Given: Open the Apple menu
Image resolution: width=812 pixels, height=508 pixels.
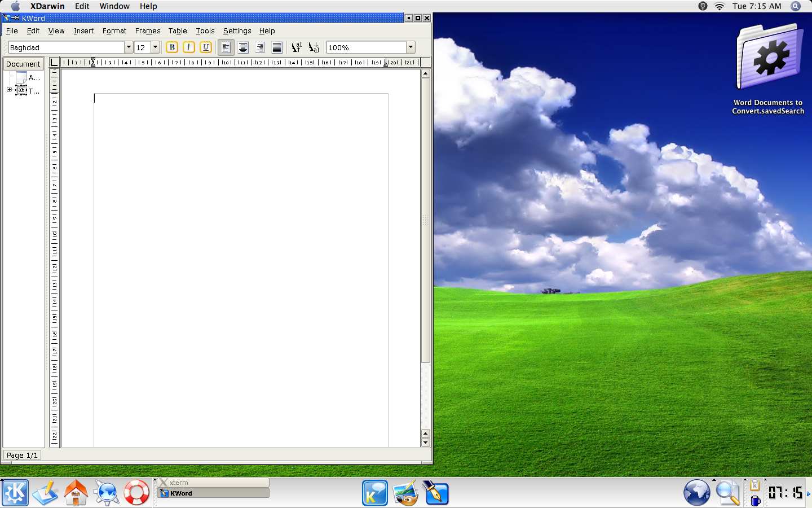Looking at the screenshot, I should pyautogui.click(x=15, y=6).
